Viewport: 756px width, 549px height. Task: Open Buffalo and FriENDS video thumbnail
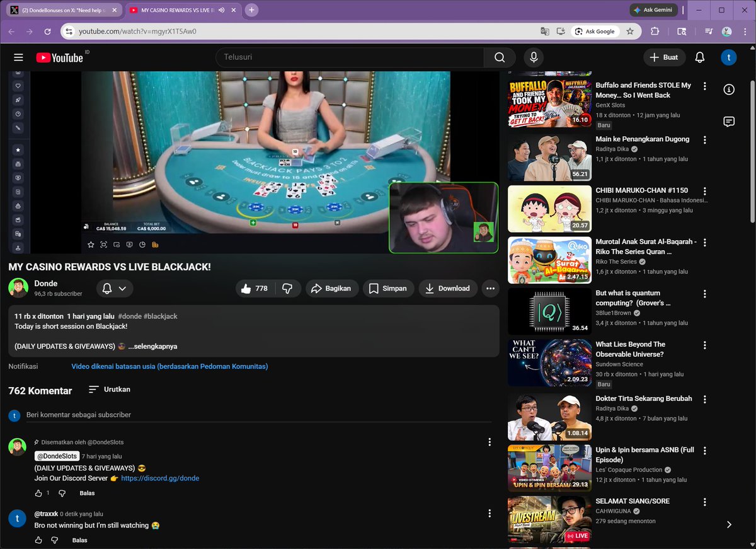click(x=549, y=103)
